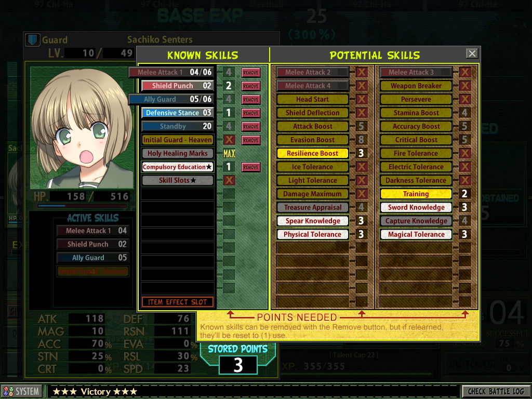
Task: Choose Sword Knowledge potential skill
Action: click(x=416, y=207)
